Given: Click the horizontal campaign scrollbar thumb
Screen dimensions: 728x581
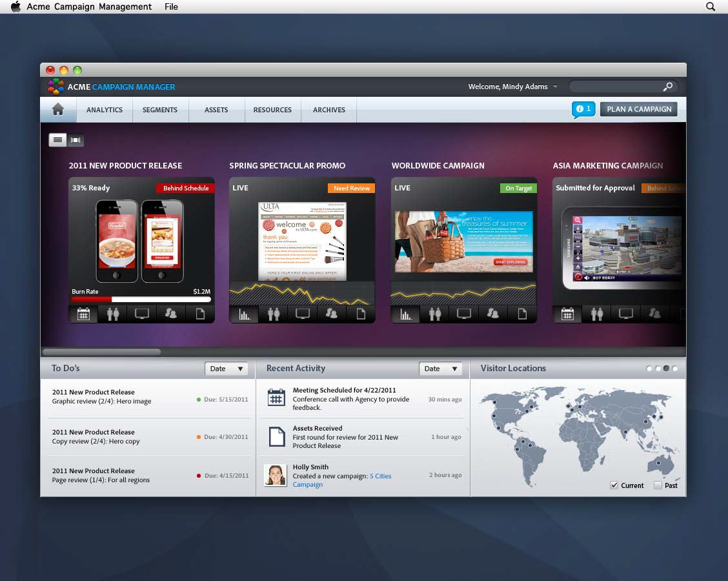Looking at the screenshot, I should coord(102,352).
